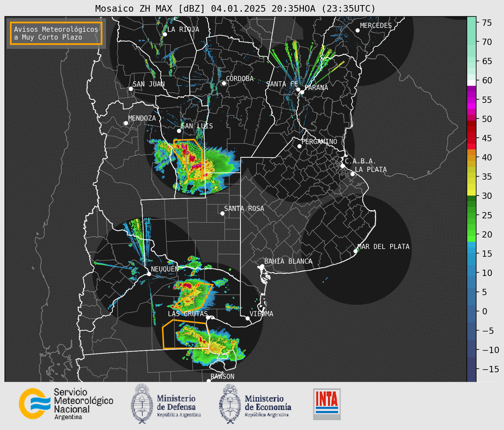Click the Ministerio de Economía coat of arms
The image size is (504, 430).
tap(230, 403)
